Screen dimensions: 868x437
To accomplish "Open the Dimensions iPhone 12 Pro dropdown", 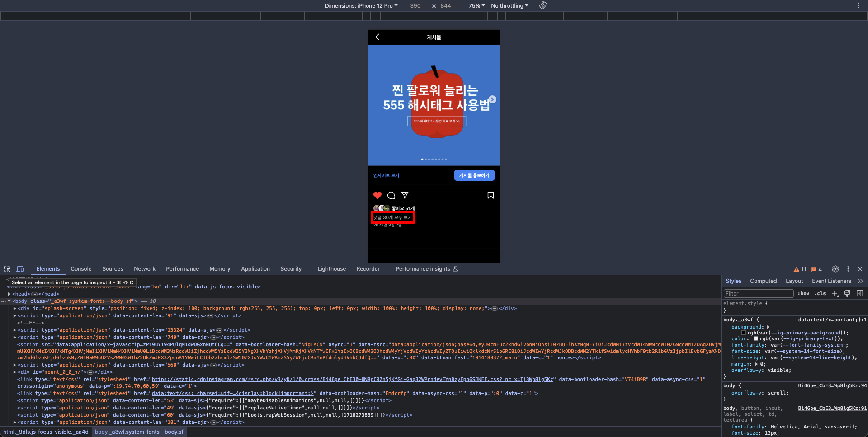I will [x=361, y=6].
